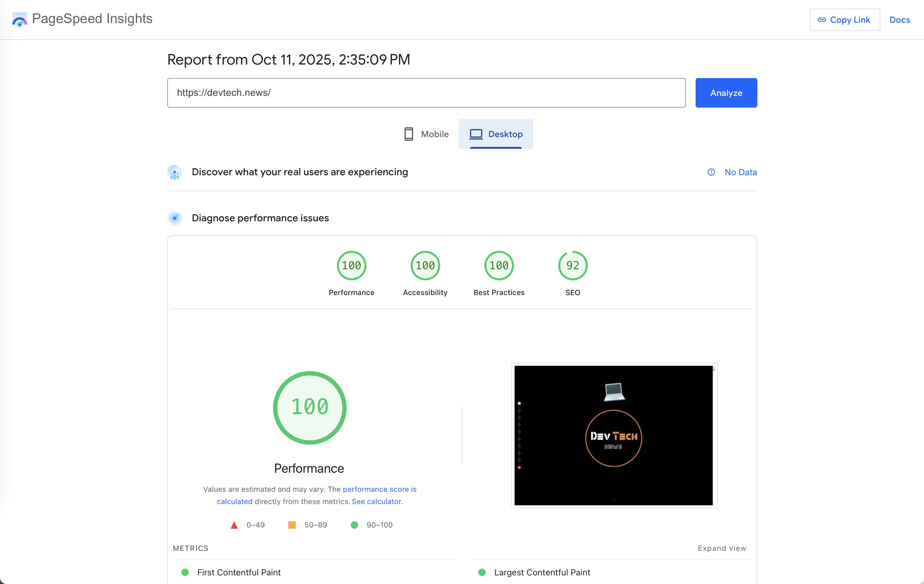The image size is (924, 584).
Task: Click the PageSpeed Insights logo icon
Action: (x=19, y=19)
